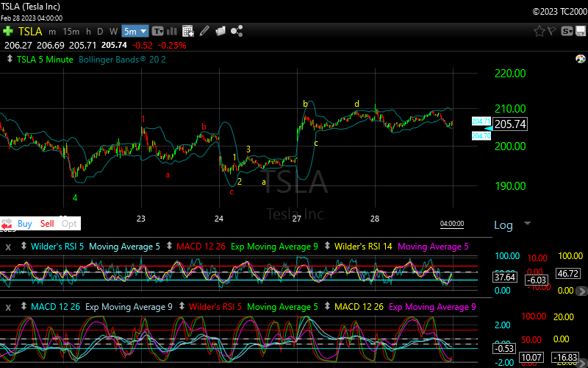Close the Wilder's RSI 5 indicator pane
The height and width of the screenshot is (368, 588).
pyautogui.click(x=8, y=247)
